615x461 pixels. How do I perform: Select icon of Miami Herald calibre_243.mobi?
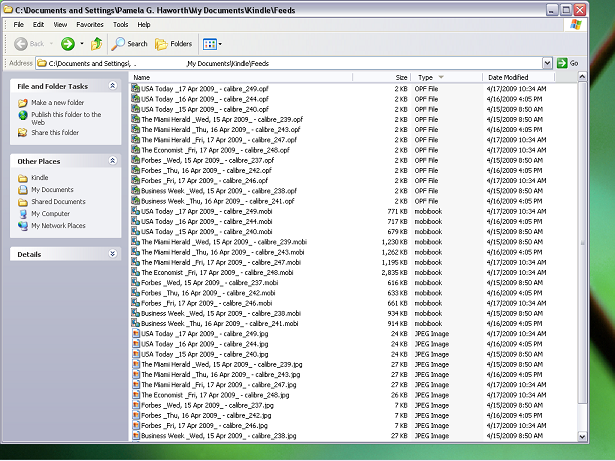(135, 251)
